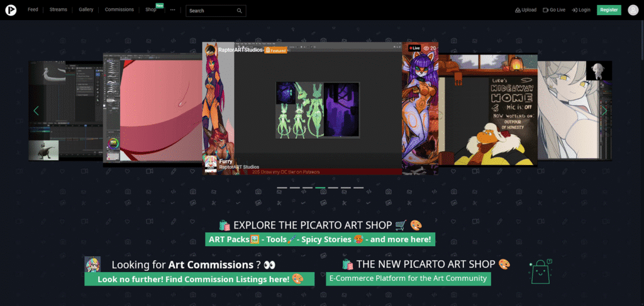The width and height of the screenshot is (644, 306).
Task: Open the Luke's Hideaway Home stream thumbnail
Action: (488, 110)
